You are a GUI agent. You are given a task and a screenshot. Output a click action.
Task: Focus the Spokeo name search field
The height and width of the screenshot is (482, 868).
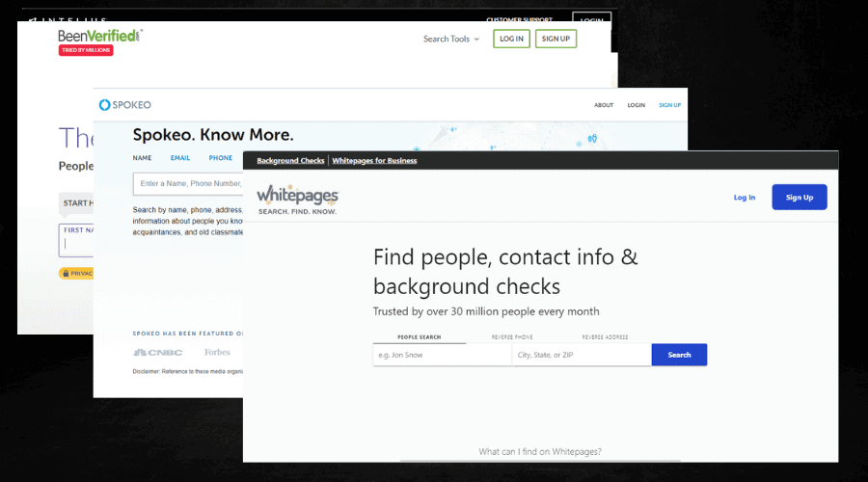point(188,184)
